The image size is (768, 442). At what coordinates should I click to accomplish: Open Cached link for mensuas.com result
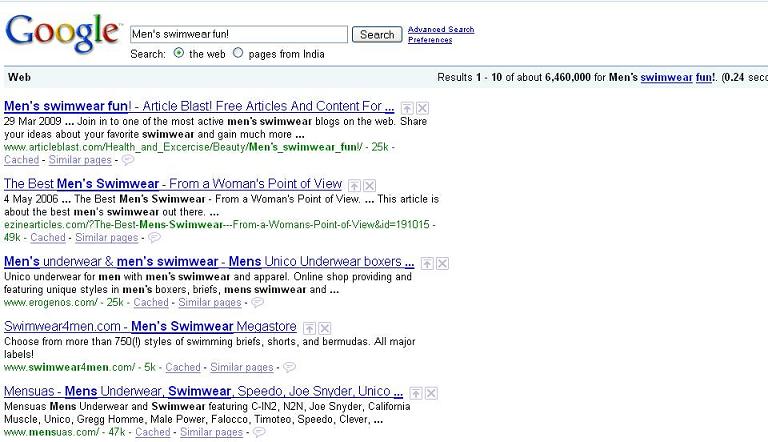coord(153,432)
